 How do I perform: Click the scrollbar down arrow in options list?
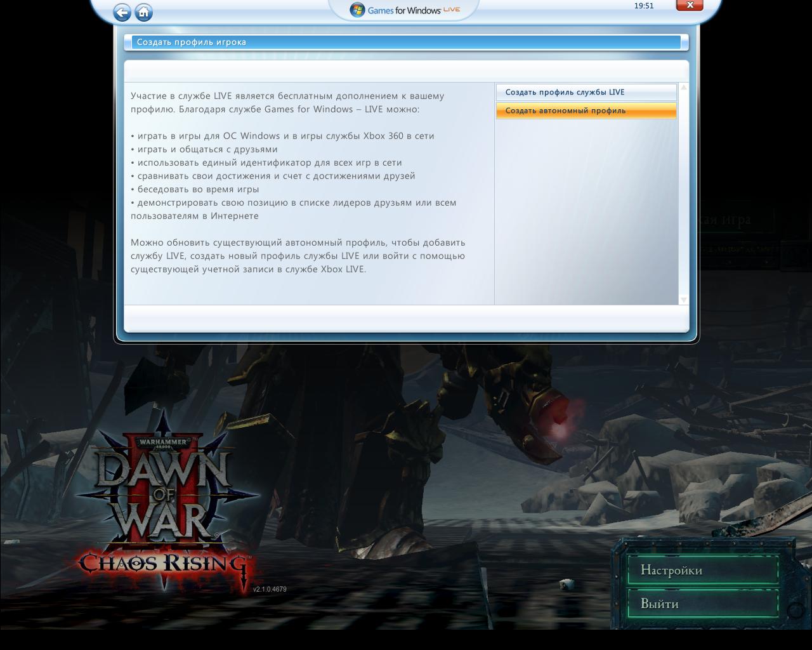pyautogui.click(x=683, y=300)
